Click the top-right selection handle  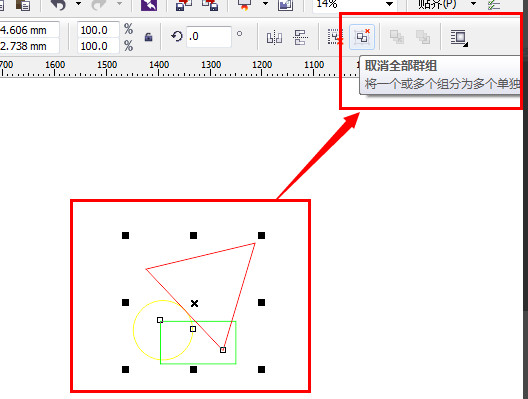click(x=261, y=235)
